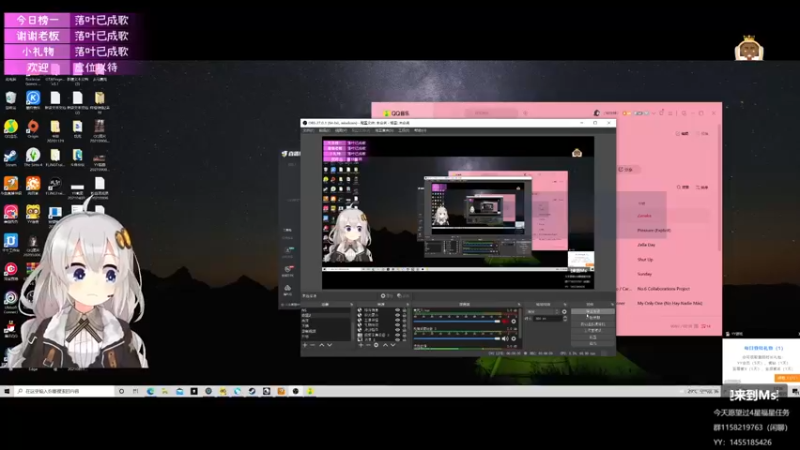800x450 pixels.
Task: Adjust the transition duration stepper arrows
Action: [565, 318]
